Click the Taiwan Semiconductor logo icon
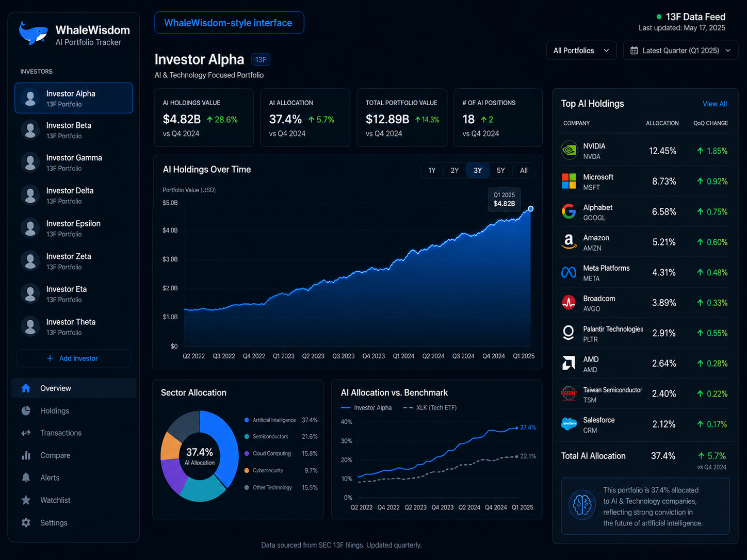This screenshot has width=747, height=560. [x=569, y=393]
